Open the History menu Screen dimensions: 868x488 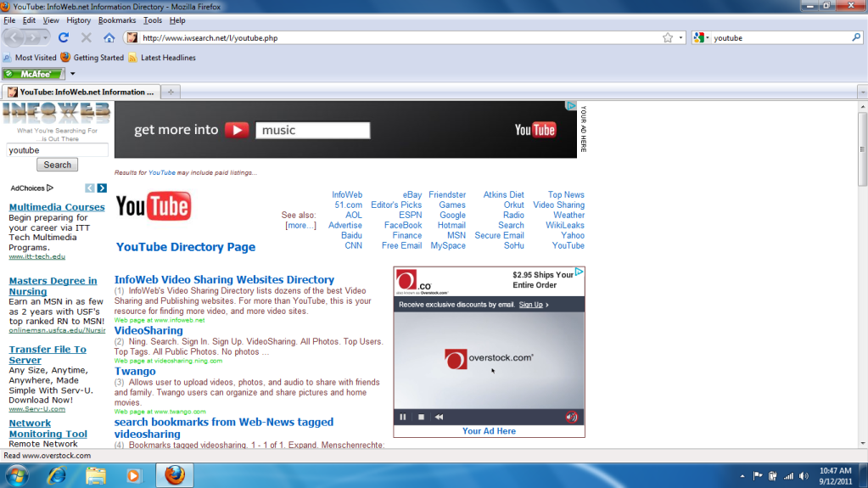[78, 20]
